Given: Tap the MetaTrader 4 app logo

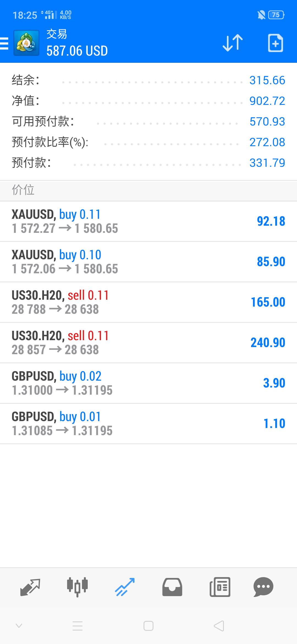Looking at the screenshot, I should click(x=26, y=43).
